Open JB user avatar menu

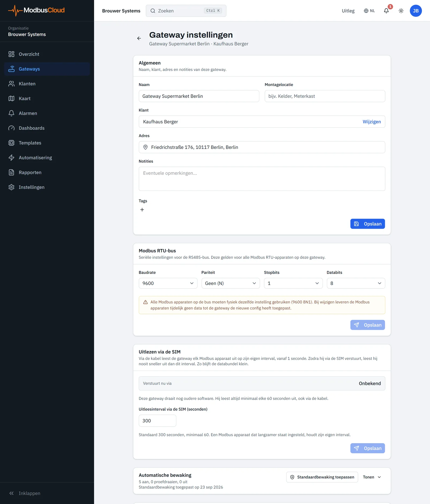click(416, 11)
